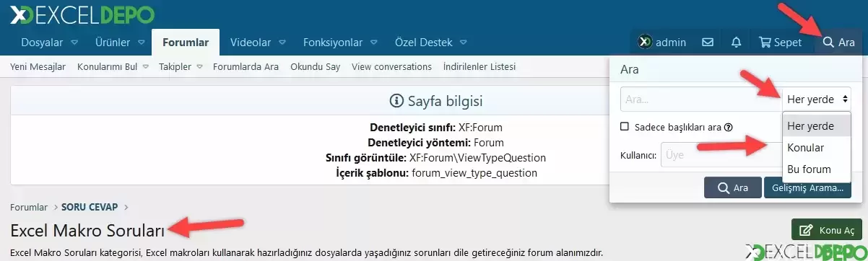
Task: Click the Forumlar breadcrumb link
Action: 29,207
